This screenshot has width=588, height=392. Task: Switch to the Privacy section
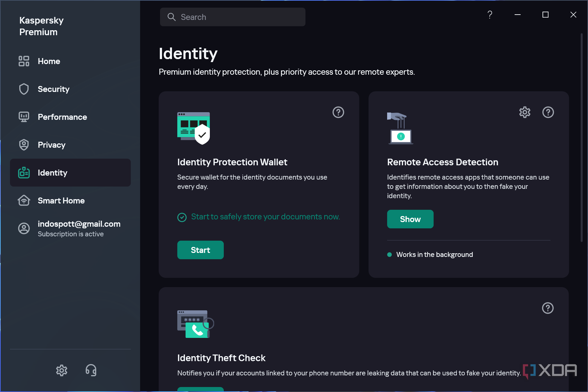click(x=70, y=145)
